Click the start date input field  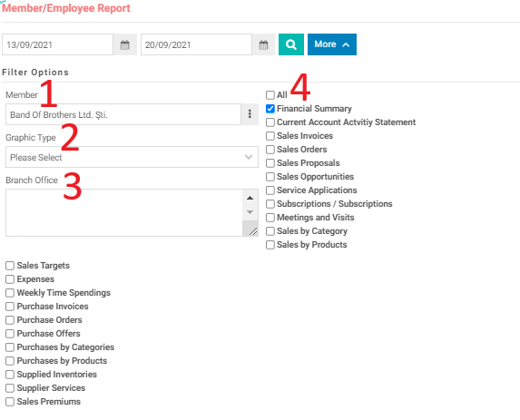coord(57,44)
